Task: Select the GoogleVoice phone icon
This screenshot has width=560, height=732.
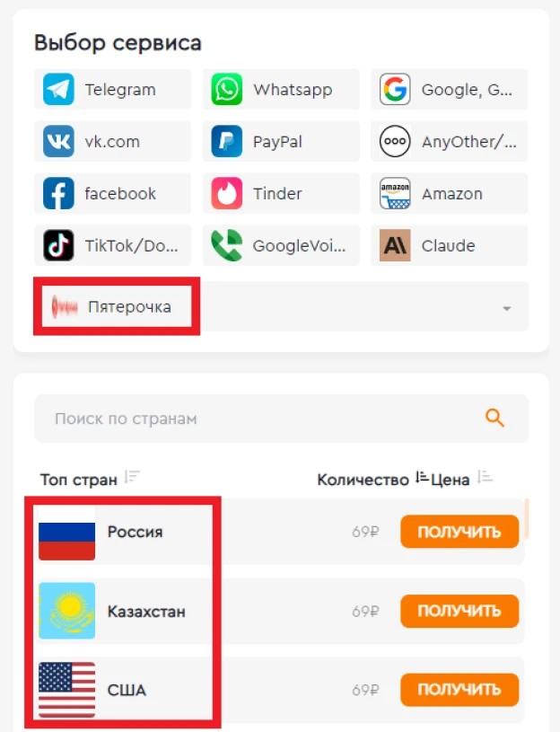Action: [227, 245]
